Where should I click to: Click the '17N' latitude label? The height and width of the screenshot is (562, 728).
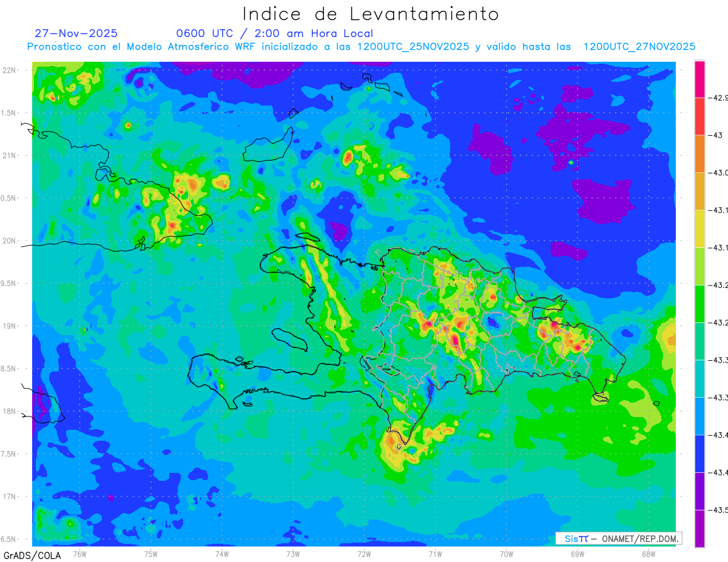pos(10,497)
